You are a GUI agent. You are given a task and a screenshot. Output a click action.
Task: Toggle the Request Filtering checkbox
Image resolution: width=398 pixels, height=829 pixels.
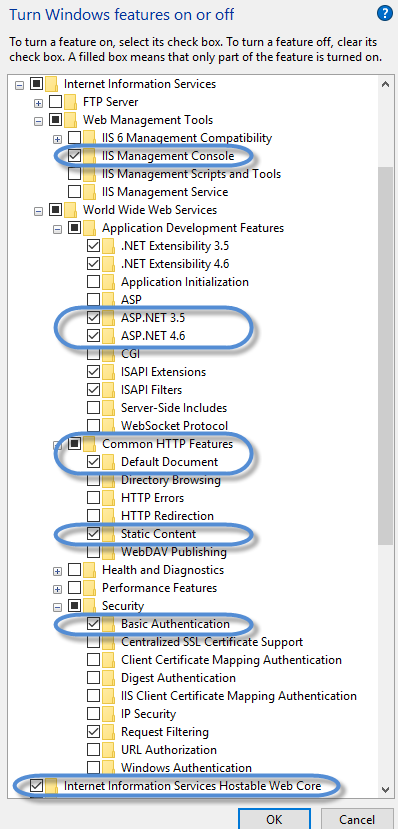(x=94, y=732)
